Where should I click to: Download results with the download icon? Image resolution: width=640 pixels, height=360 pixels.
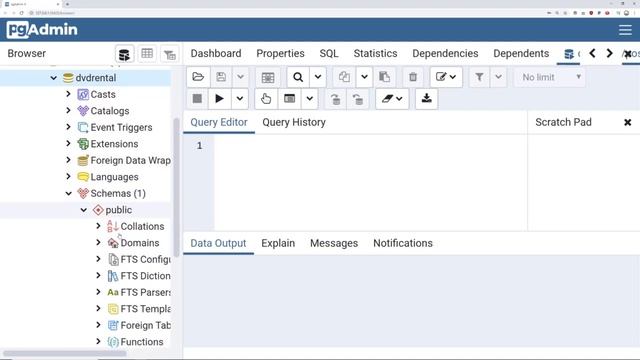tap(427, 99)
